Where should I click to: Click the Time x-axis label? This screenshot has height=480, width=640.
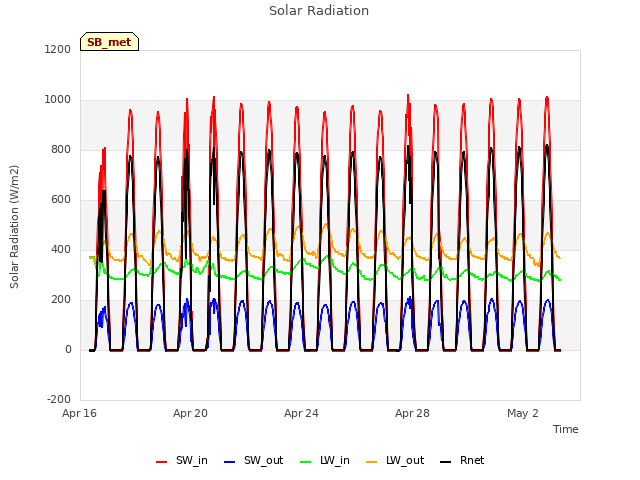coord(566,429)
